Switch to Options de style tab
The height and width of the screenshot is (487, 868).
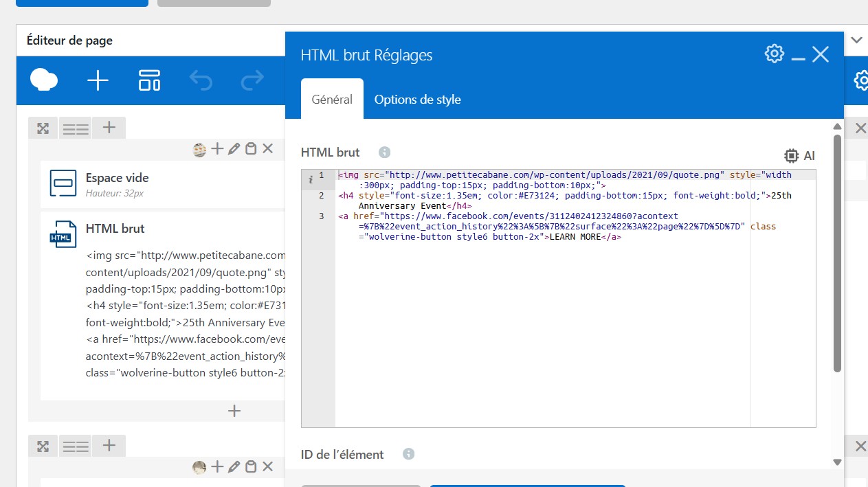pyautogui.click(x=417, y=100)
